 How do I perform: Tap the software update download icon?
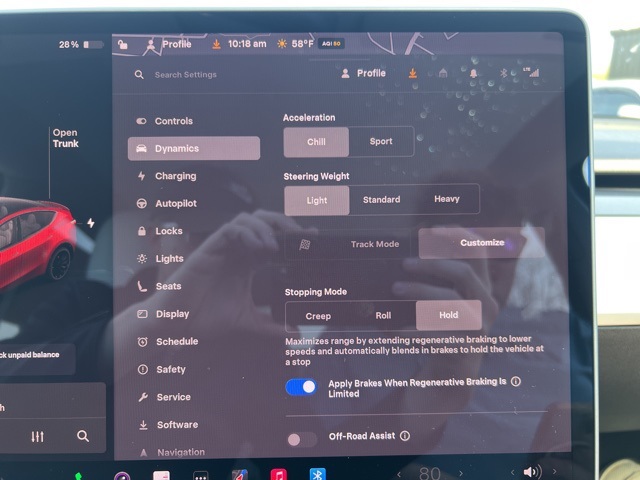pos(412,73)
